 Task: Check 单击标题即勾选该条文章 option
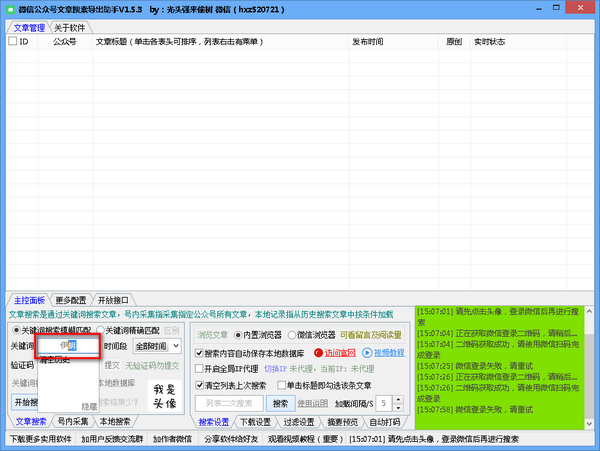point(279,385)
